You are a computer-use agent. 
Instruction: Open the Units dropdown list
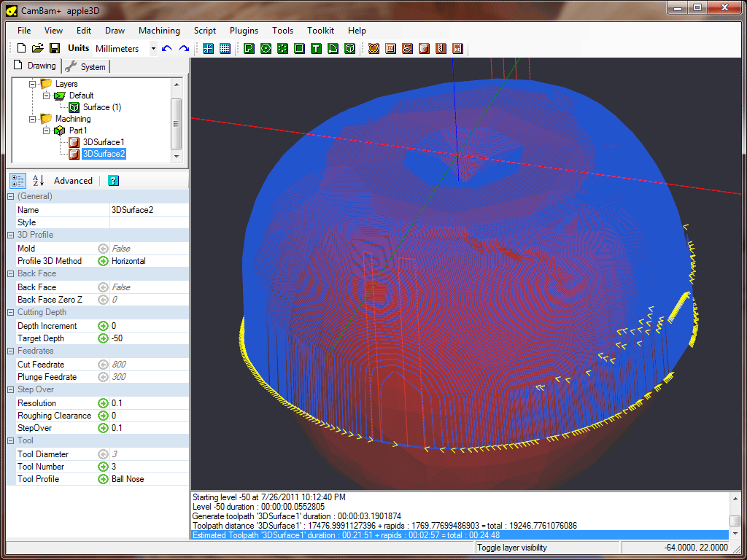153,49
